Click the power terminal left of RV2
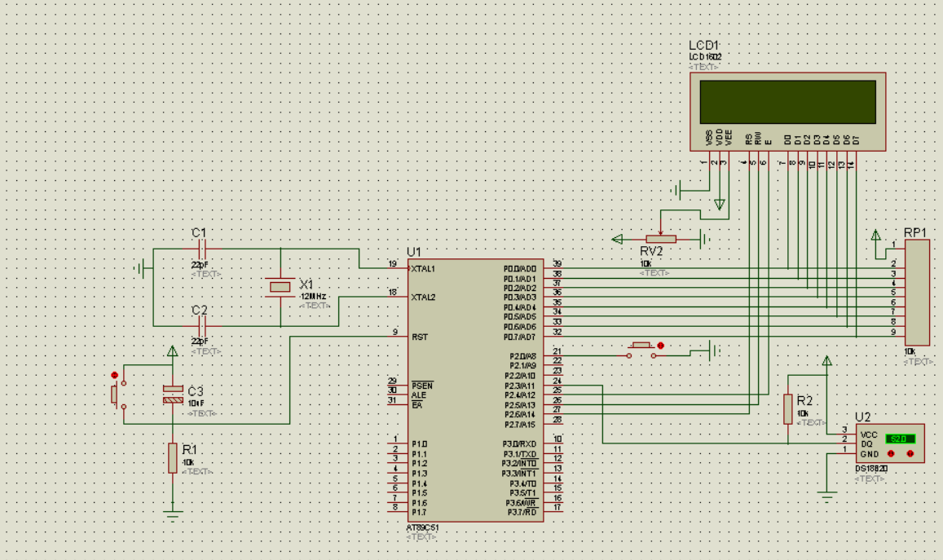The image size is (943, 560). 616,239
